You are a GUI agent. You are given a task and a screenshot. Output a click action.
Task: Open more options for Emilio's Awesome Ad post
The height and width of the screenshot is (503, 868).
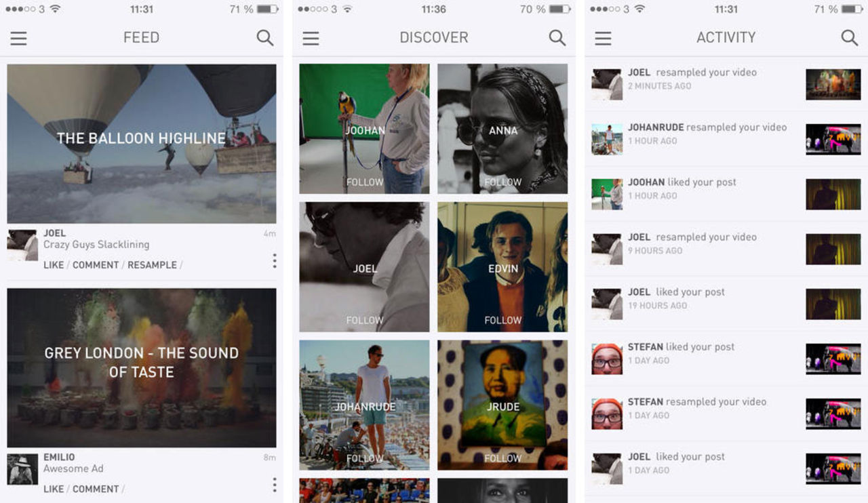pos(274,485)
